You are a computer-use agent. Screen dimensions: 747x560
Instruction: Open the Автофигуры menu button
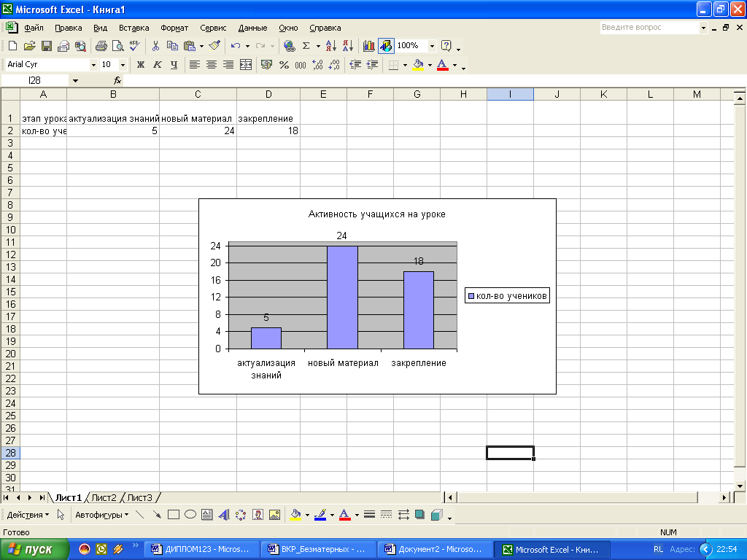[101, 515]
